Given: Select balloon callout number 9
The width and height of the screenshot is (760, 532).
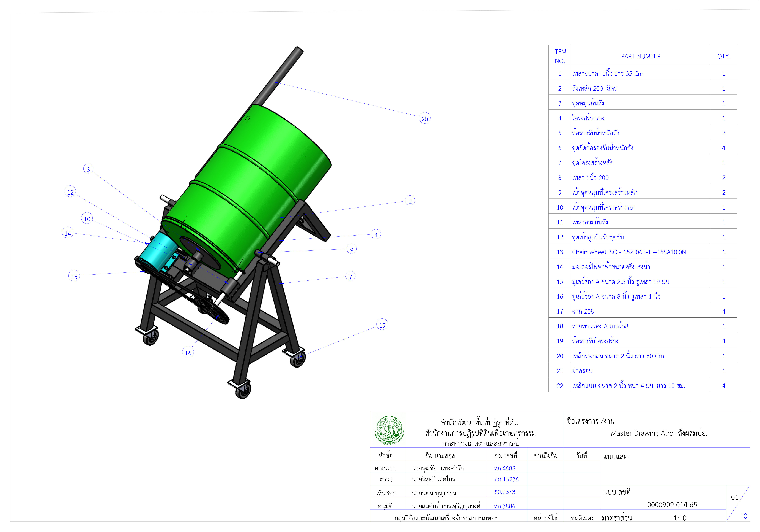Looking at the screenshot, I should click(351, 249).
